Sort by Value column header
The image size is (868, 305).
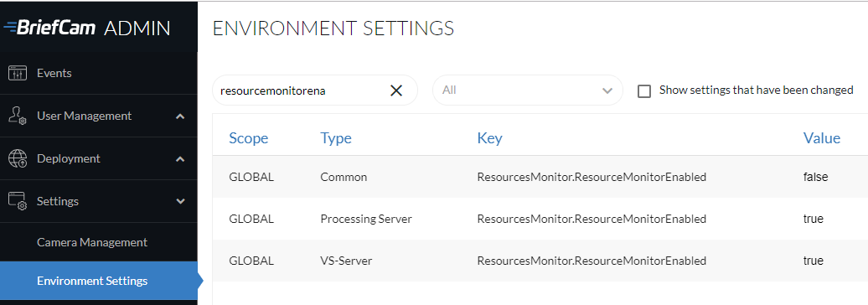pyautogui.click(x=821, y=137)
